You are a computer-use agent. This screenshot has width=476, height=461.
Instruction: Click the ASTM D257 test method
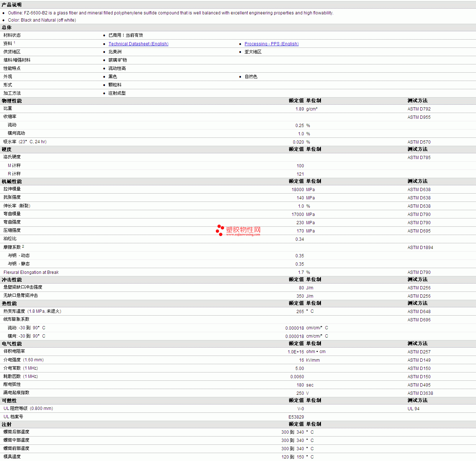click(419, 352)
